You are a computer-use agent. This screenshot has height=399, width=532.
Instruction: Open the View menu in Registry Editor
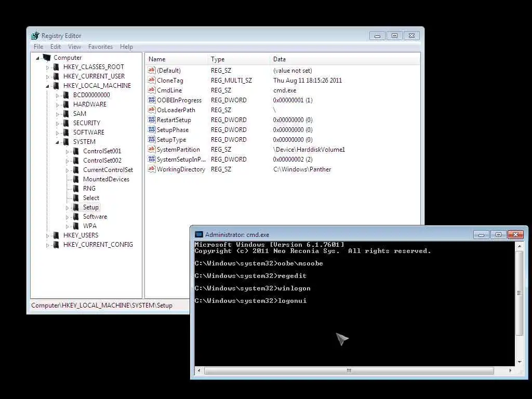point(74,47)
